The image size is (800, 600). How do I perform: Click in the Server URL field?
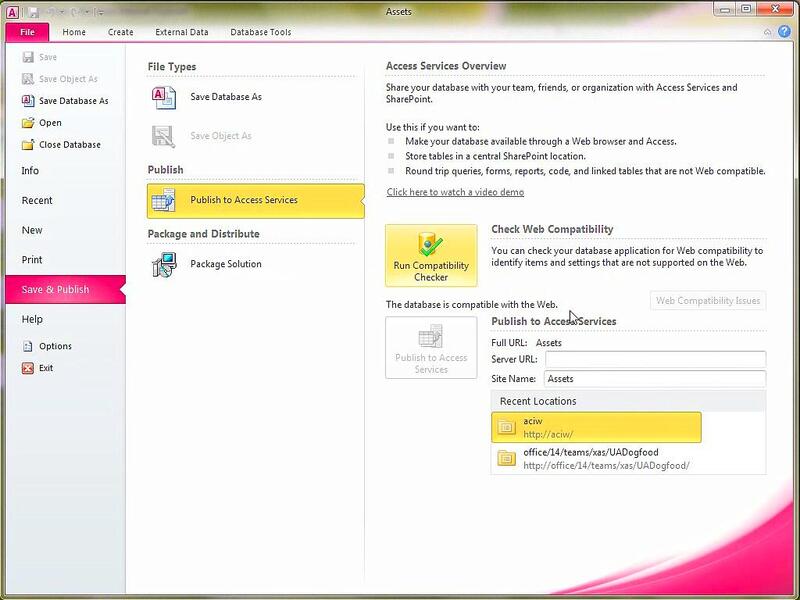pyautogui.click(x=655, y=359)
